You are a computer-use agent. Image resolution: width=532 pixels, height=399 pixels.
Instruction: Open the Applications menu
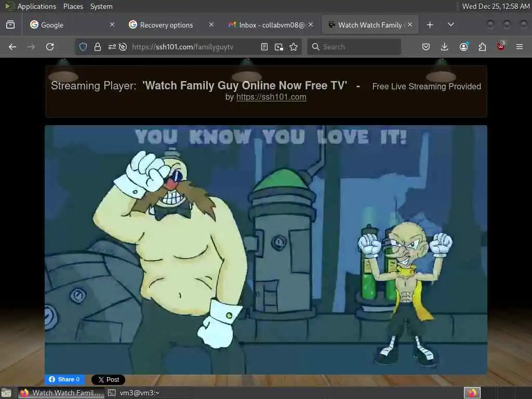click(37, 6)
